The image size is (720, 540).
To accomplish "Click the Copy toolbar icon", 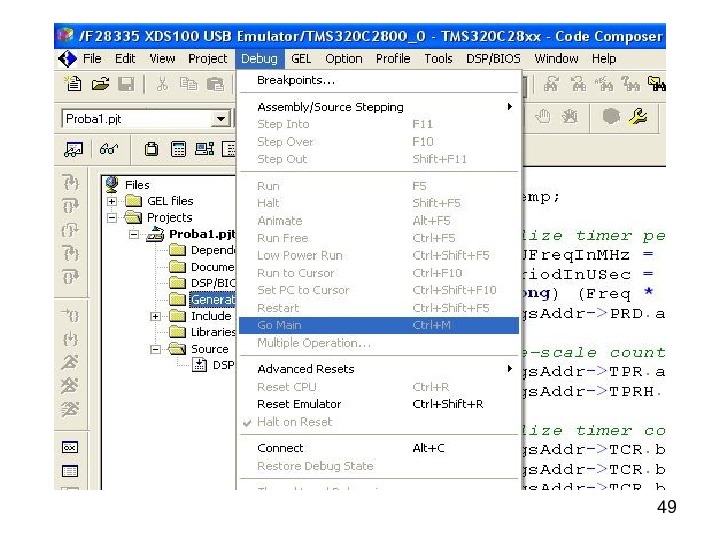I will [x=188, y=84].
